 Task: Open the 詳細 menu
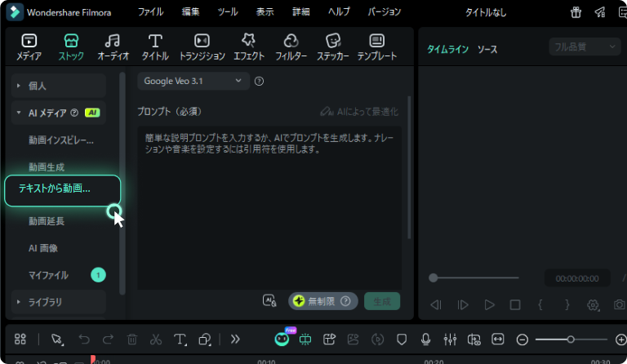click(300, 12)
